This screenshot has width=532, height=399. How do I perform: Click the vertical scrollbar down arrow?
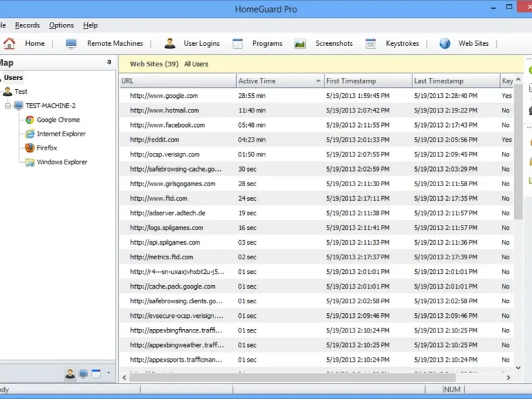[x=519, y=366]
